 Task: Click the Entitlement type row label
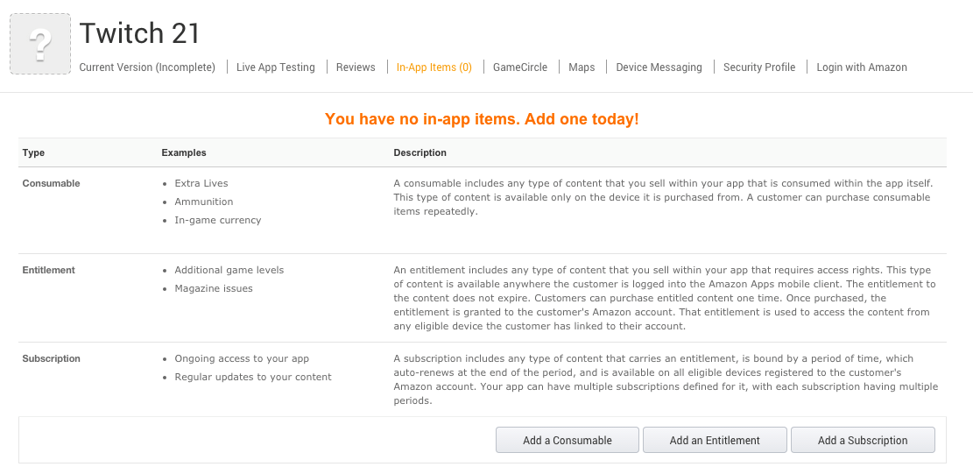coord(49,270)
